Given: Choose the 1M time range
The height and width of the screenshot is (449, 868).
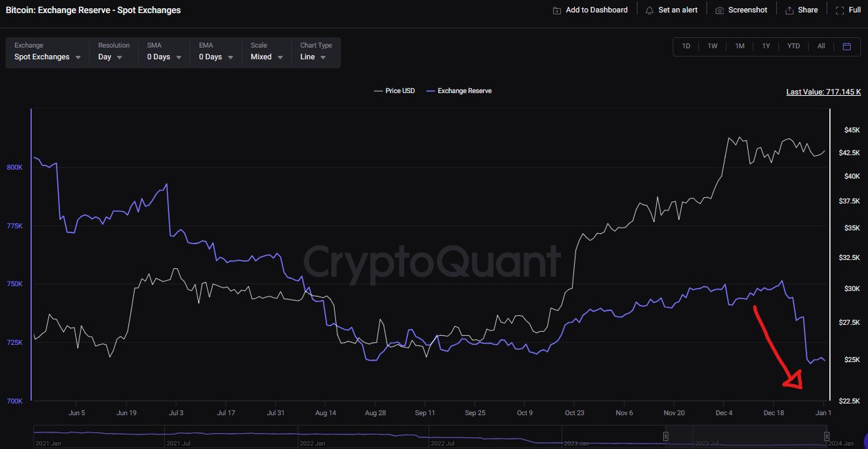Looking at the screenshot, I should click(x=740, y=46).
